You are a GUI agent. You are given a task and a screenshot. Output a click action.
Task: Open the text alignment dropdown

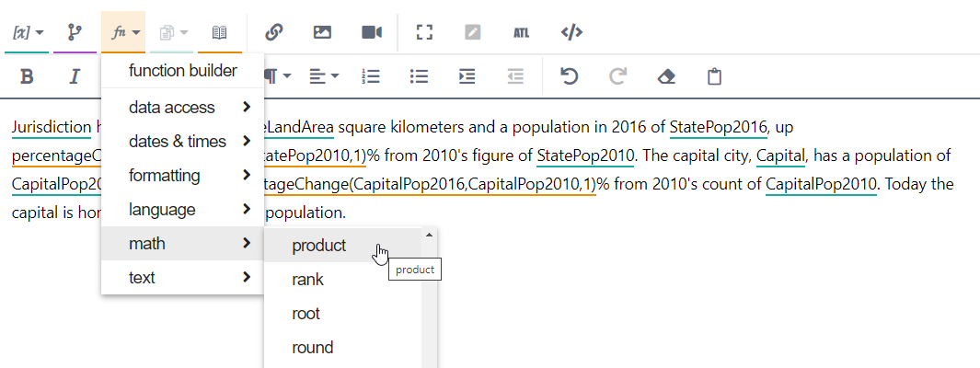point(323,76)
